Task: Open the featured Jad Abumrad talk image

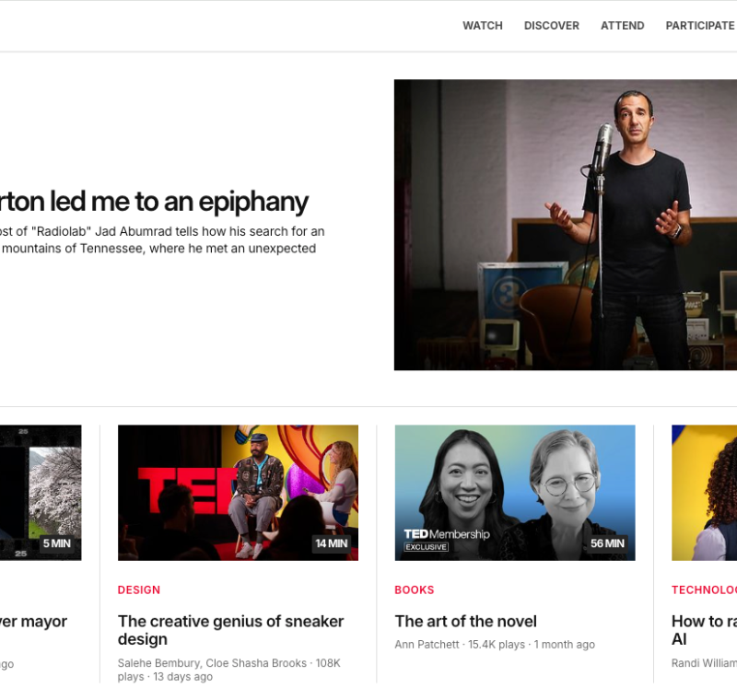Action: coord(566,225)
